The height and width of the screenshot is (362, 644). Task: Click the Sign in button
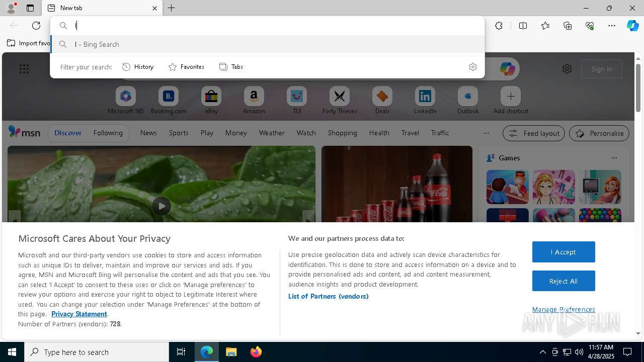602,69
